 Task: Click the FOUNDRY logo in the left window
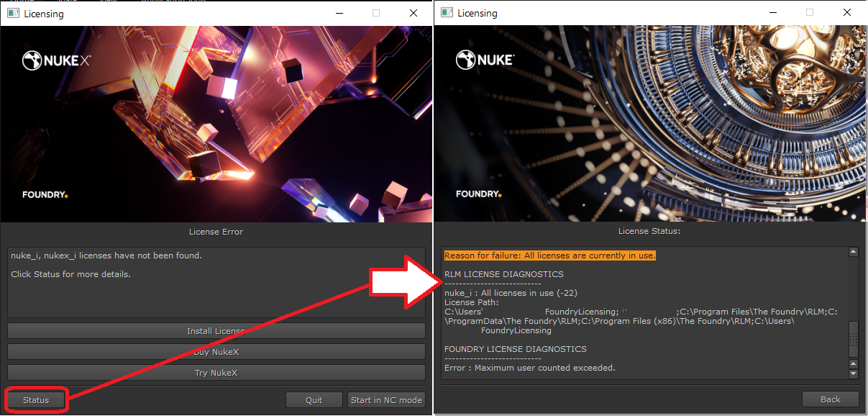[x=45, y=194]
